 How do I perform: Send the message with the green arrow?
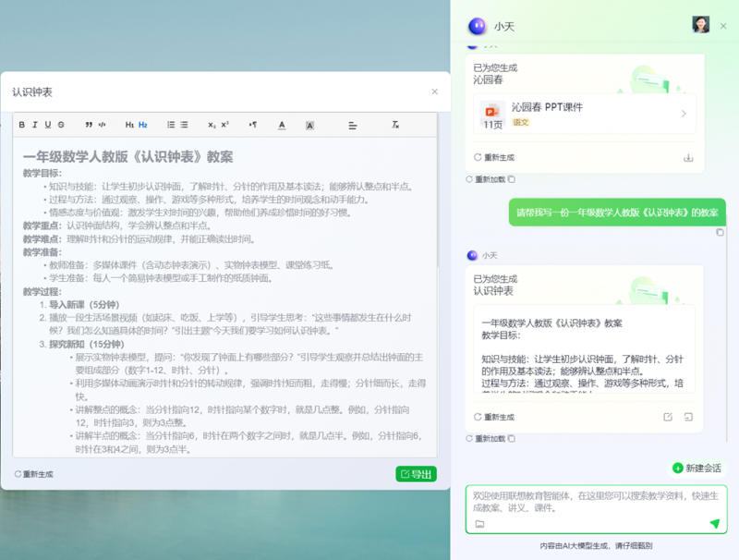(714, 524)
